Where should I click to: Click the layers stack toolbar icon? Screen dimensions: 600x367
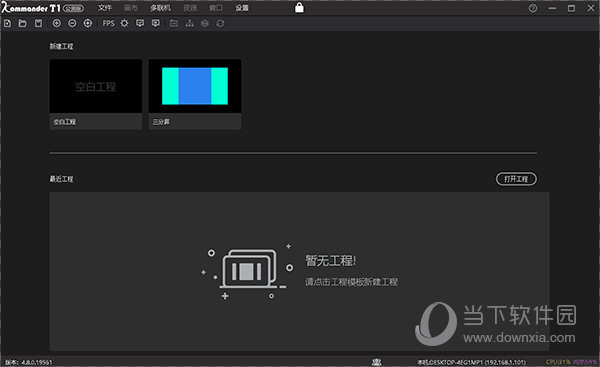(205, 24)
